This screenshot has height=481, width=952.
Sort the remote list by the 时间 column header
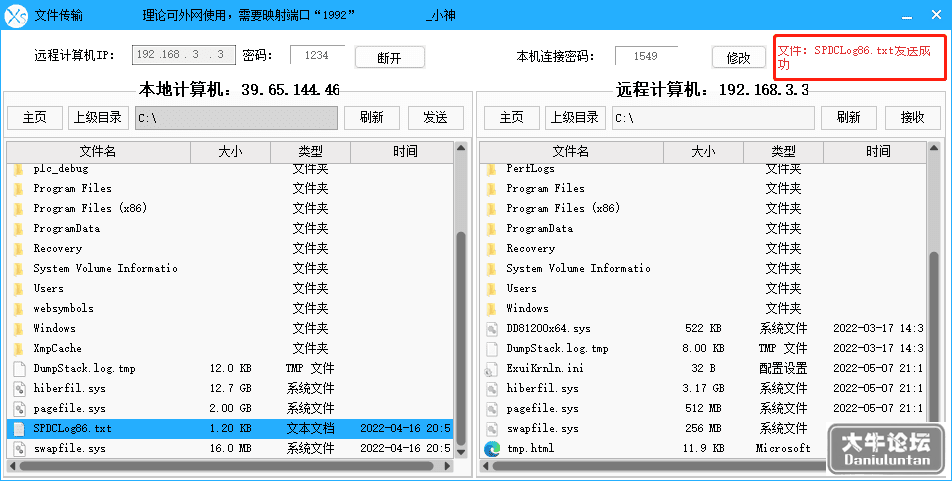click(x=878, y=151)
